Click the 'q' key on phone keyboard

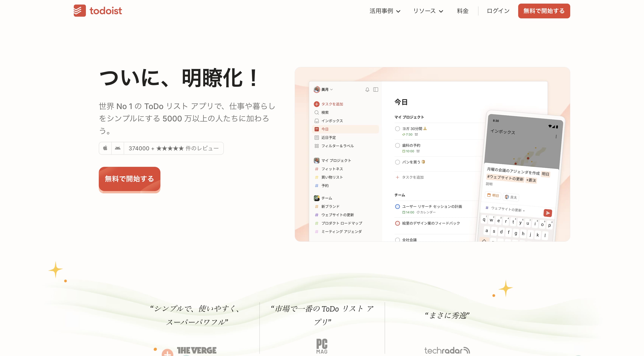pos(484,219)
